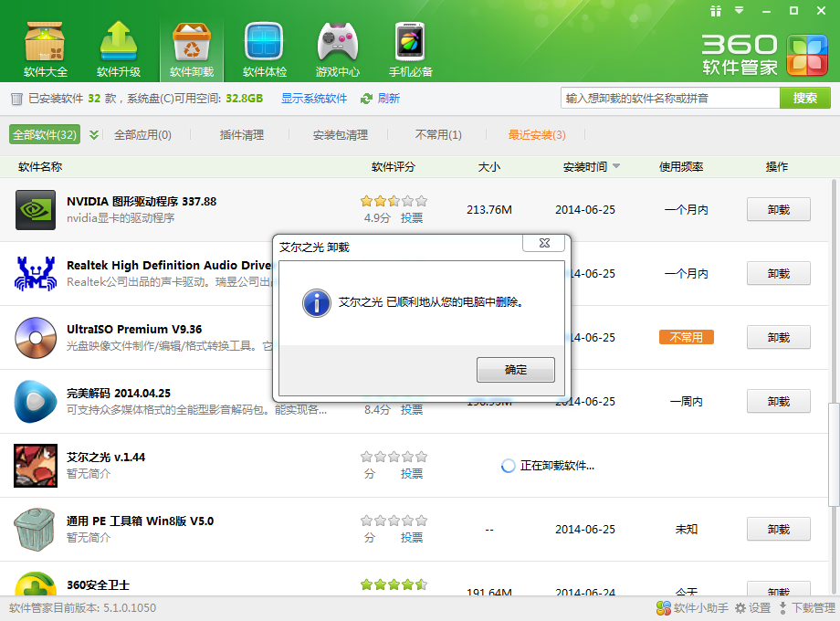Click 投票 link for 艾尔之光

click(x=412, y=474)
